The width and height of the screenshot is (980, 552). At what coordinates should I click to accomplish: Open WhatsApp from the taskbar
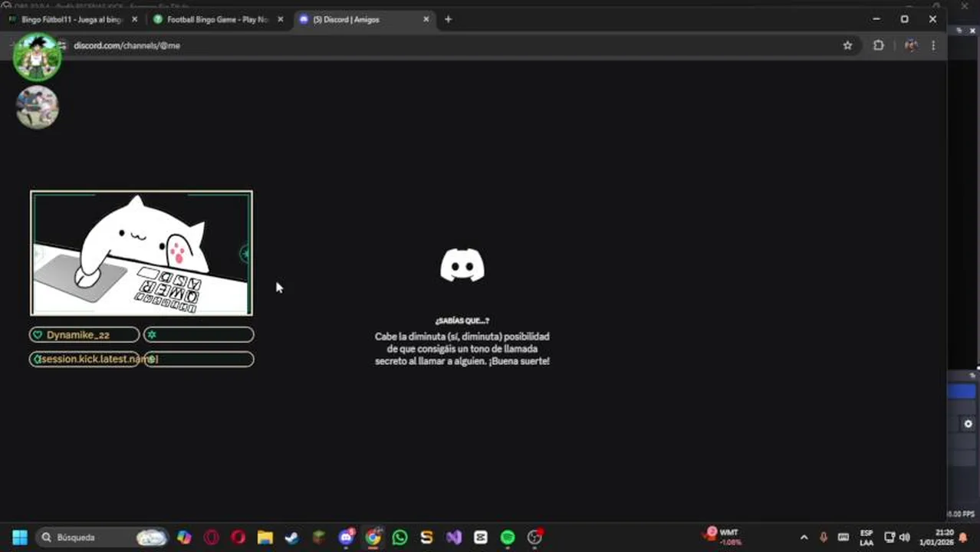pyautogui.click(x=400, y=537)
